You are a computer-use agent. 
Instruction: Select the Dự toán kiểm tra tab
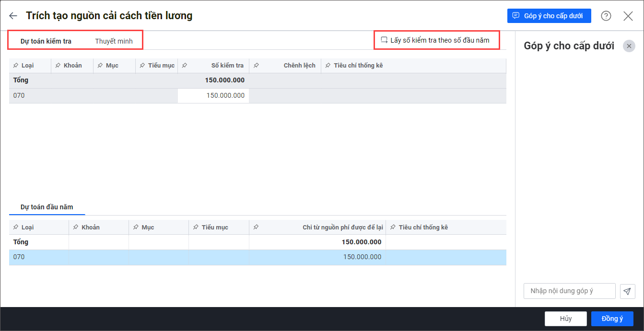(46, 41)
